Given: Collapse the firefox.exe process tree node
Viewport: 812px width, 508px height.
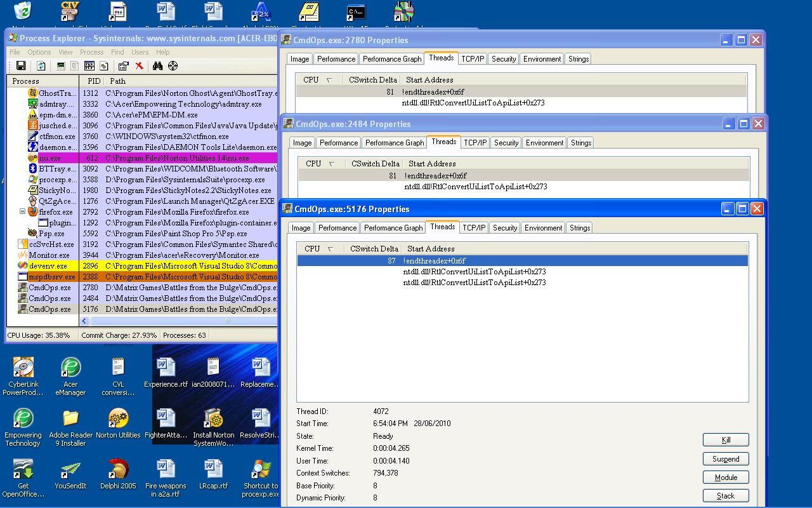Looking at the screenshot, I should 22,211.
